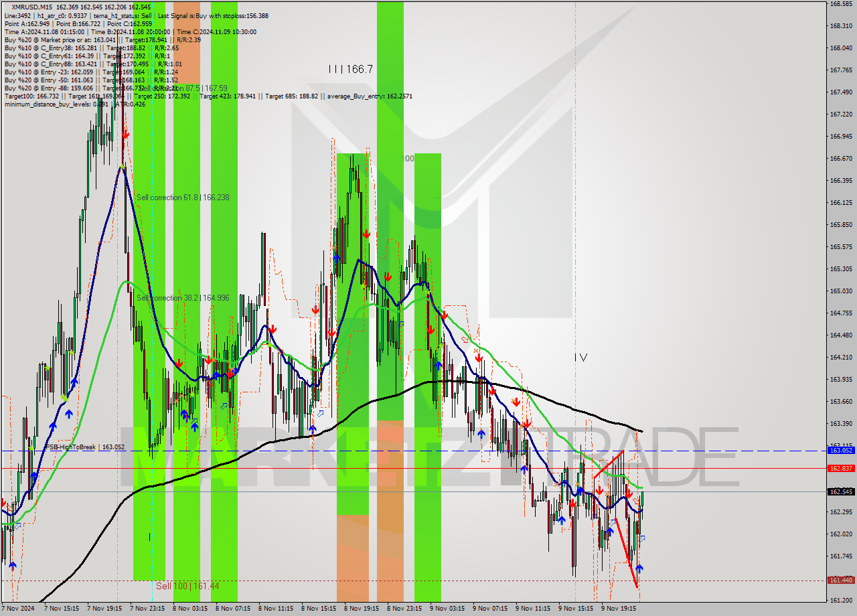Click the 'Buy %10 @ C_Entry38: 165.281' line
The height and width of the screenshot is (616, 857).
coord(91,48)
